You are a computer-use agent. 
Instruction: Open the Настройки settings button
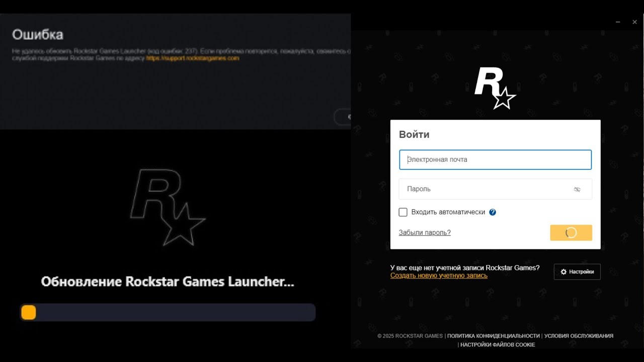(577, 271)
